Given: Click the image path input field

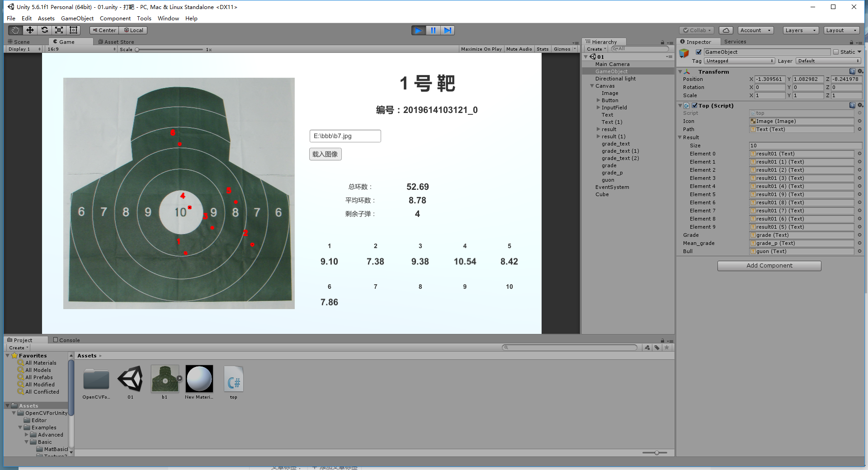Looking at the screenshot, I should pyautogui.click(x=344, y=136).
